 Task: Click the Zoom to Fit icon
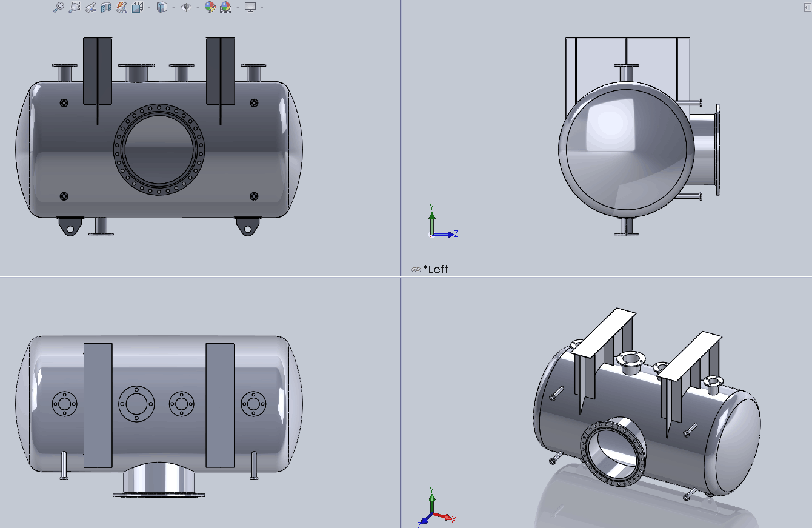tap(58, 7)
